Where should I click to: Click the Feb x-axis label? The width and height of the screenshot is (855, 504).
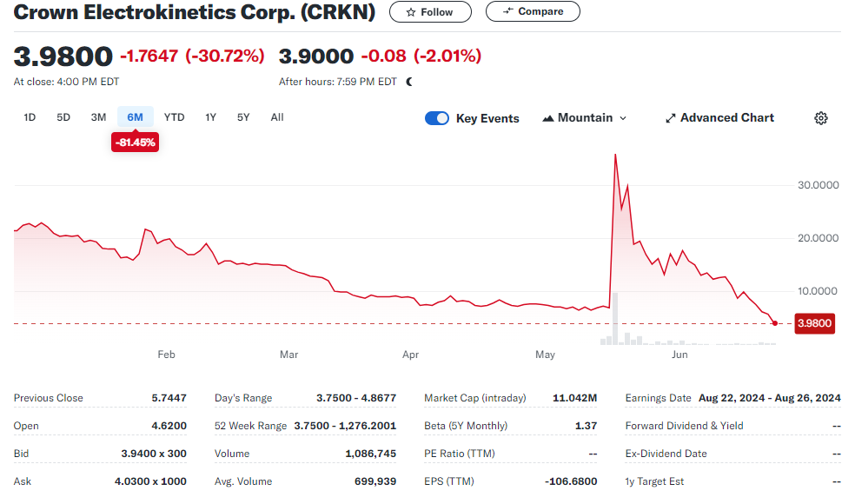(x=166, y=355)
